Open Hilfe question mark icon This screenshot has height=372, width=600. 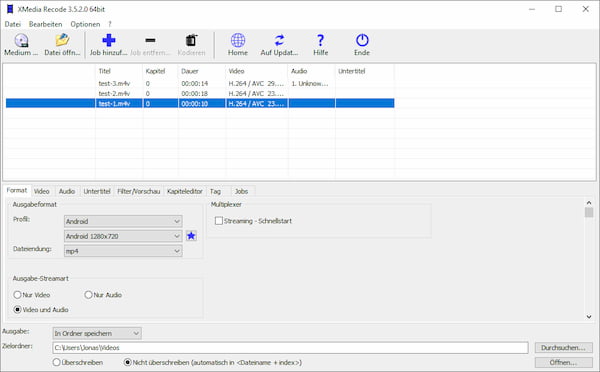click(x=321, y=40)
